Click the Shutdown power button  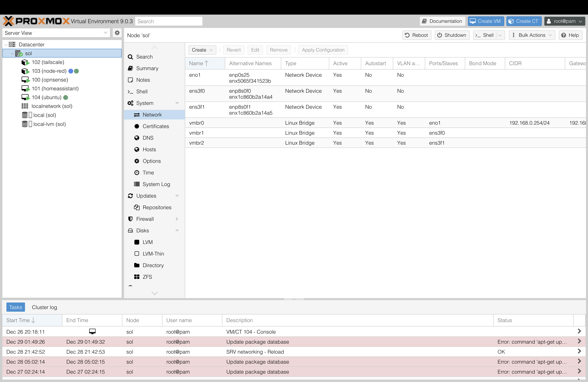coord(452,35)
